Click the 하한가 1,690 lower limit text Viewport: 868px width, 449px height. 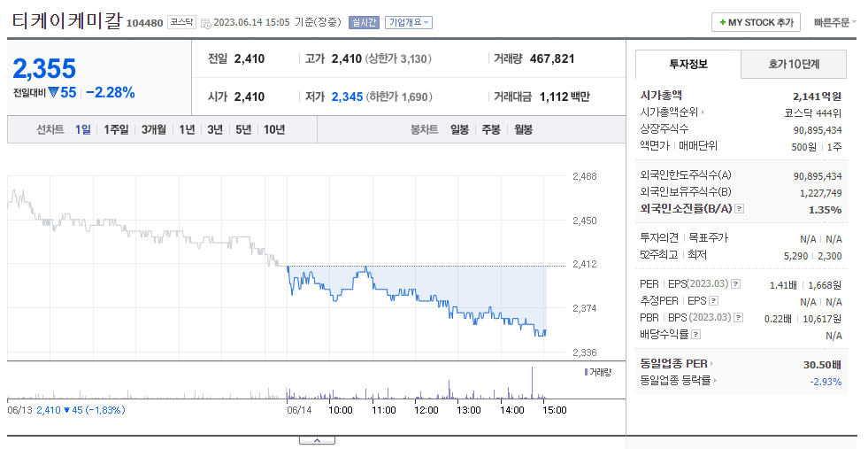pos(398,97)
